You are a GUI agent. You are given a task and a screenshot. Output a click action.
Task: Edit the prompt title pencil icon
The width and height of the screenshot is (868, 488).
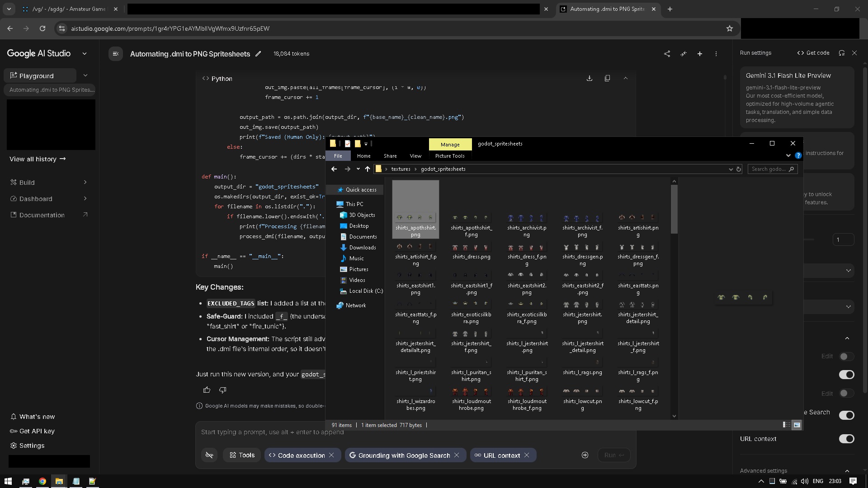tap(258, 54)
